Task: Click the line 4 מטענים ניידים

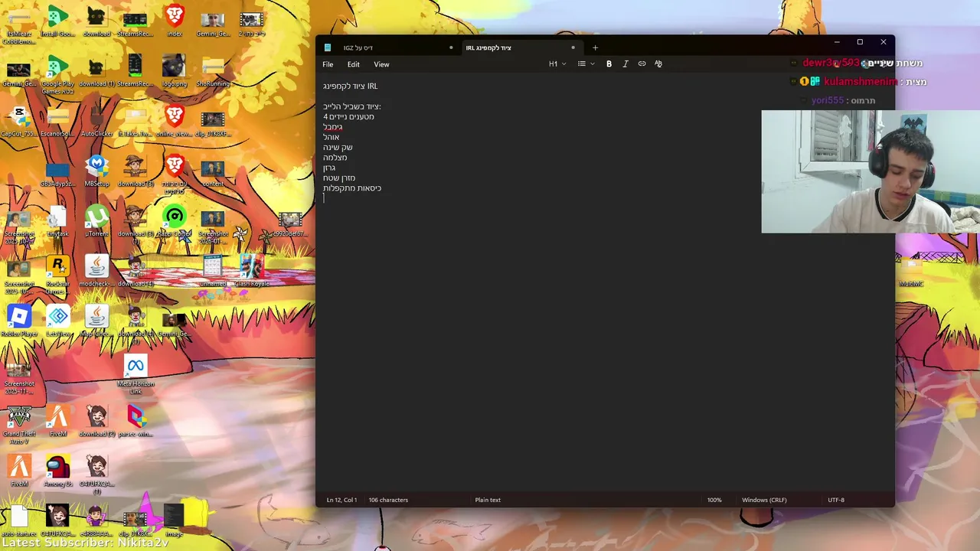Action: tap(348, 116)
